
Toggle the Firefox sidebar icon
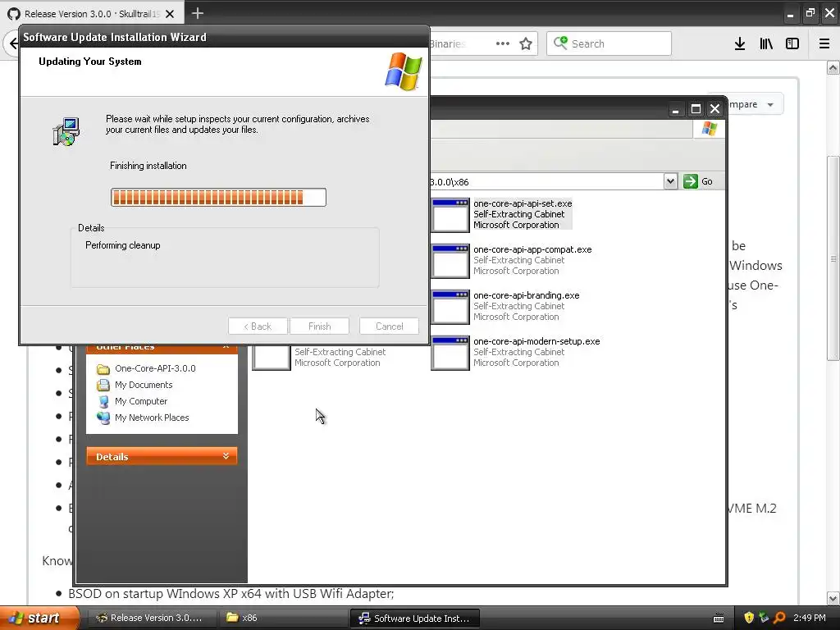pyautogui.click(x=792, y=43)
